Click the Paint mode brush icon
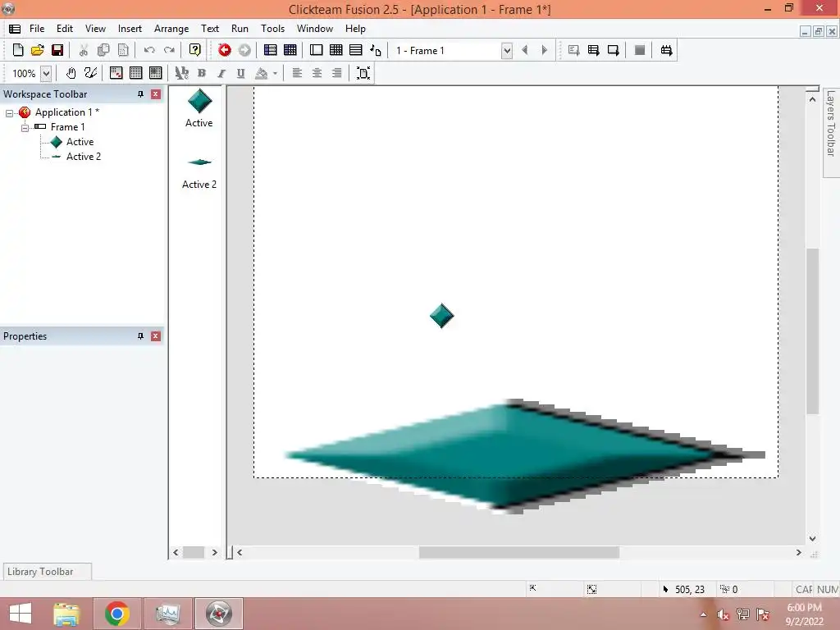This screenshot has width=840, height=630. pos(90,73)
